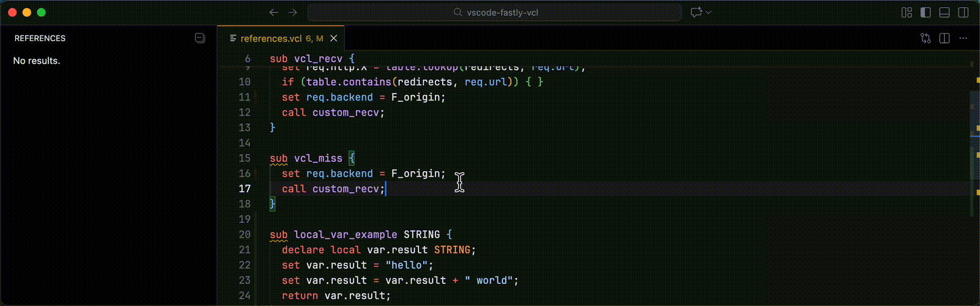Image resolution: width=980 pixels, height=306 pixels.
Task: Open Customize Layout icon
Action: pos(907,12)
